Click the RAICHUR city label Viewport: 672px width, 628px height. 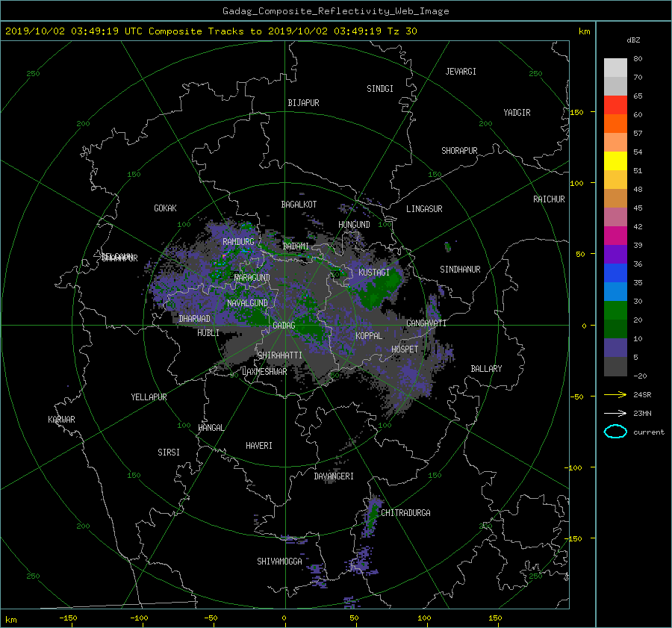pyautogui.click(x=549, y=199)
